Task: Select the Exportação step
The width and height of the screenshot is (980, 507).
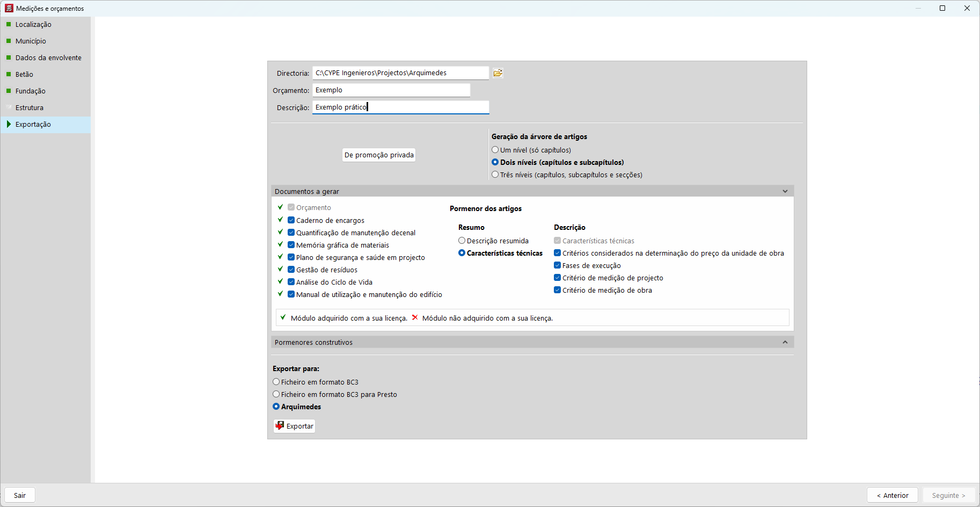Action: [46, 124]
